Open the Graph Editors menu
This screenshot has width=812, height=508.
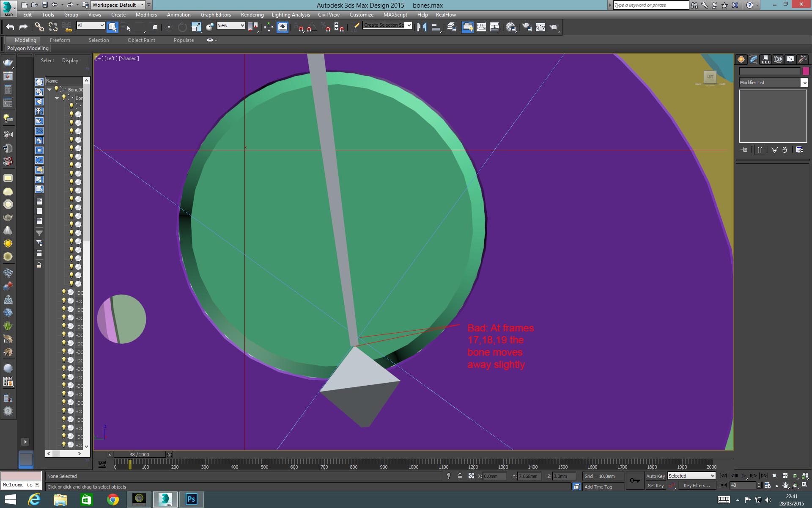tap(215, 15)
